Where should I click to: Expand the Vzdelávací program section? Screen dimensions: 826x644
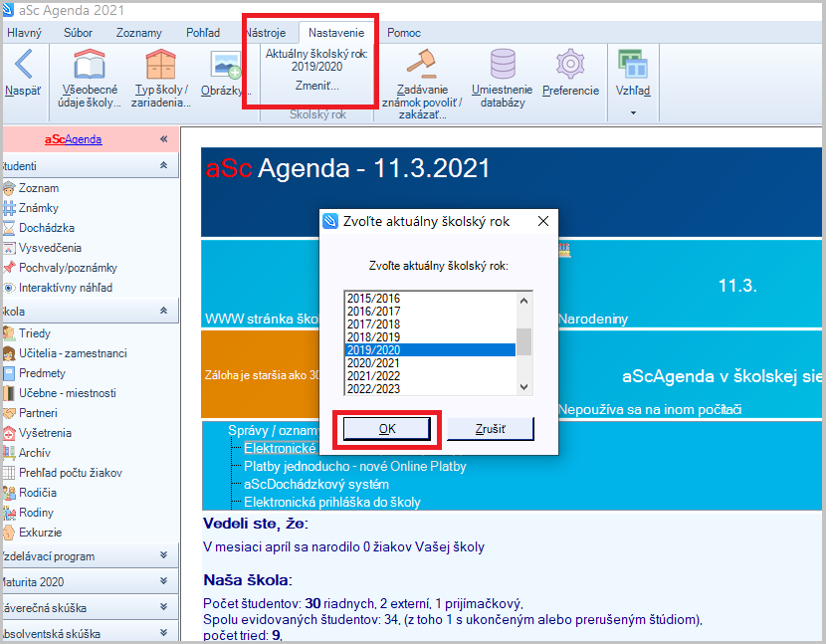point(164,555)
